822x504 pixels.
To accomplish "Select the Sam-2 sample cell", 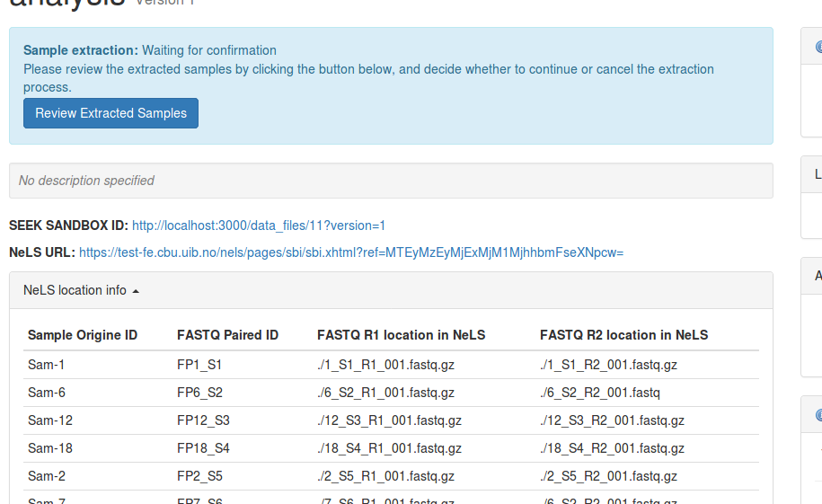I will 47,476.
